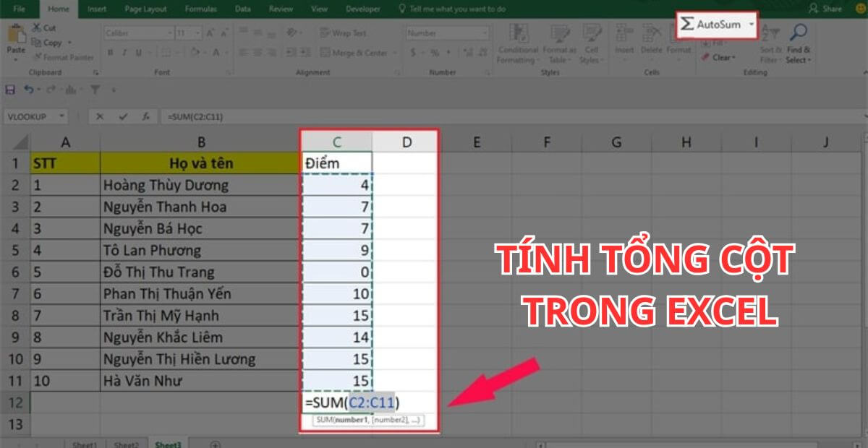Select column C header
The image size is (868, 448).
(337, 142)
